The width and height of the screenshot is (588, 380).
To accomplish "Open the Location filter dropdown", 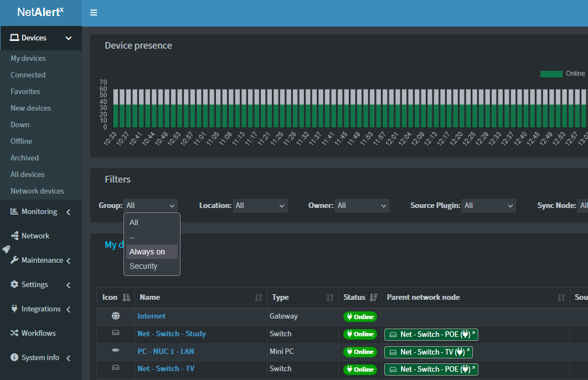I will [x=260, y=206].
